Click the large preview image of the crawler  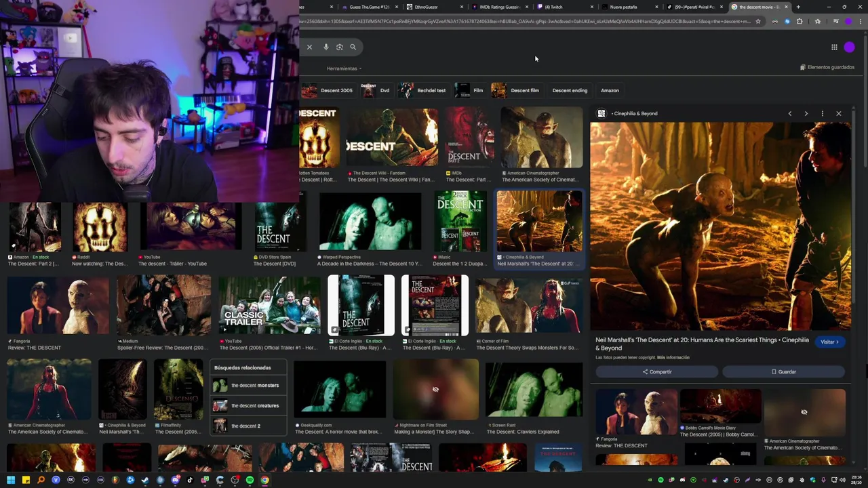coord(720,226)
